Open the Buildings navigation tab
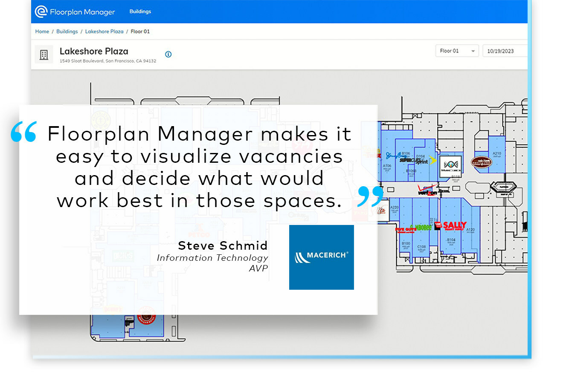Image resolution: width=563 pixels, height=392 pixels. [x=140, y=12]
